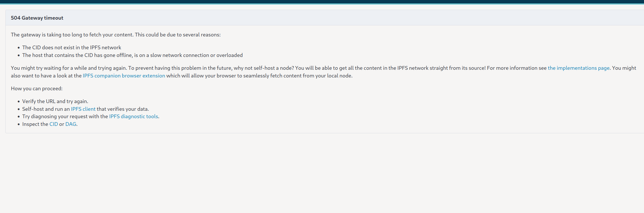Open the IPFS diagnostic tools link
This screenshot has height=213, width=644.
tap(134, 116)
